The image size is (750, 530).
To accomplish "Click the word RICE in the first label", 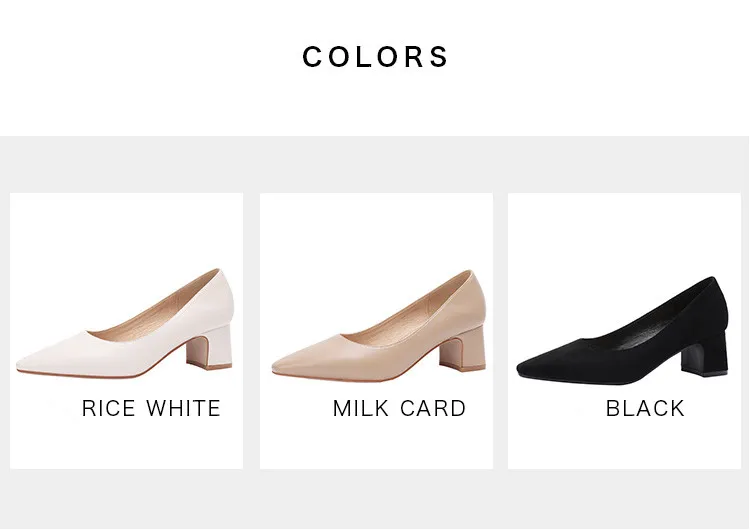I will tap(109, 409).
